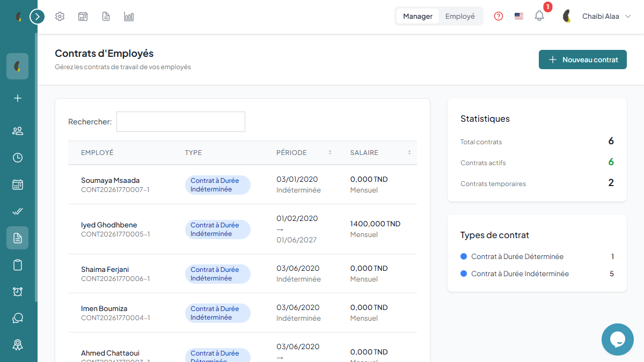This screenshot has height=362, width=644.
Task: Click the TYPE column header
Action: (193, 153)
